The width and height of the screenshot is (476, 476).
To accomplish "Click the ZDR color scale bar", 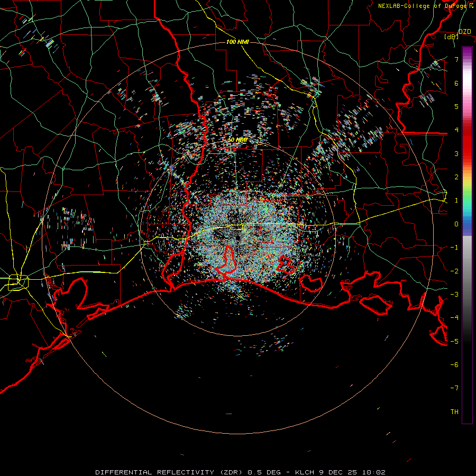I will pos(467,235).
